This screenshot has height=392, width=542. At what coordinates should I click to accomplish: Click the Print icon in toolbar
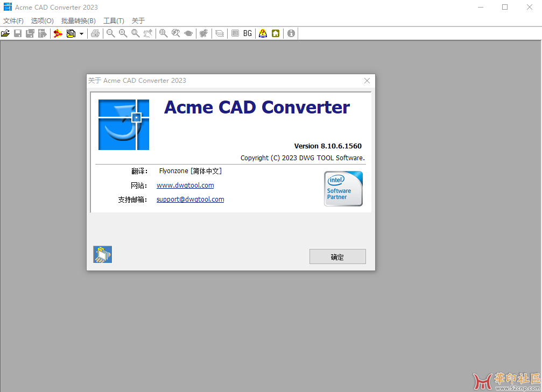pos(95,33)
